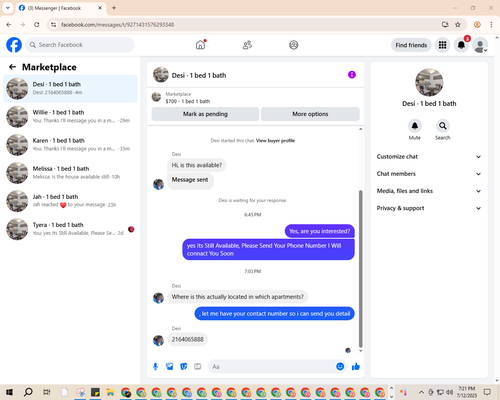Go back in browser history
This screenshot has width=500, height=400.
[9, 25]
